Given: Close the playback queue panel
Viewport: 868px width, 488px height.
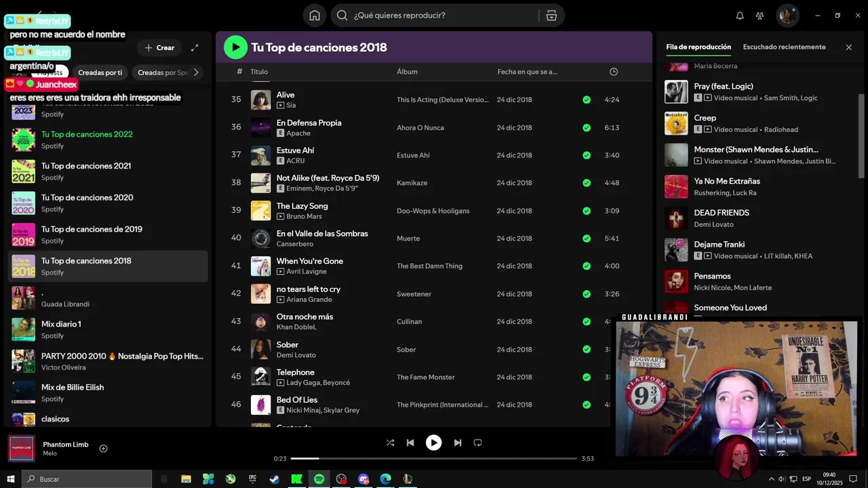Looking at the screenshot, I should pyautogui.click(x=848, y=47).
